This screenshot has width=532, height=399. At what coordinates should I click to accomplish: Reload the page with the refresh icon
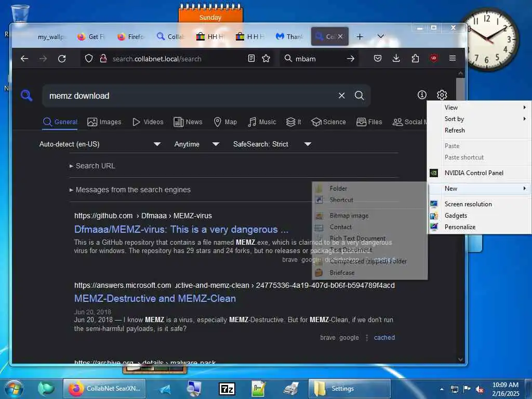coord(62,59)
